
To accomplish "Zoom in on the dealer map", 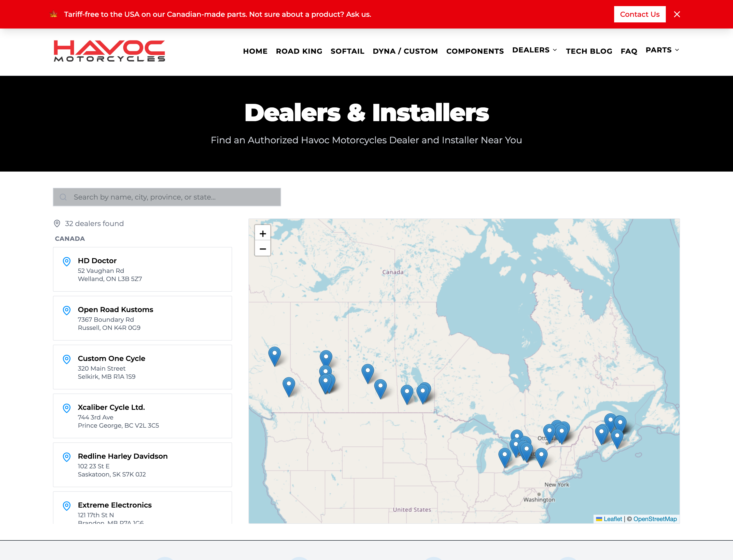I will point(263,233).
